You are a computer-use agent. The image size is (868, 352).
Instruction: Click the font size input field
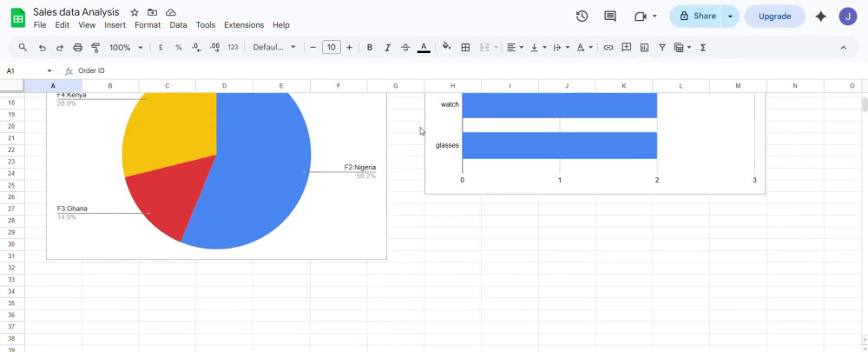pyautogui.click(x=331, y=48)
